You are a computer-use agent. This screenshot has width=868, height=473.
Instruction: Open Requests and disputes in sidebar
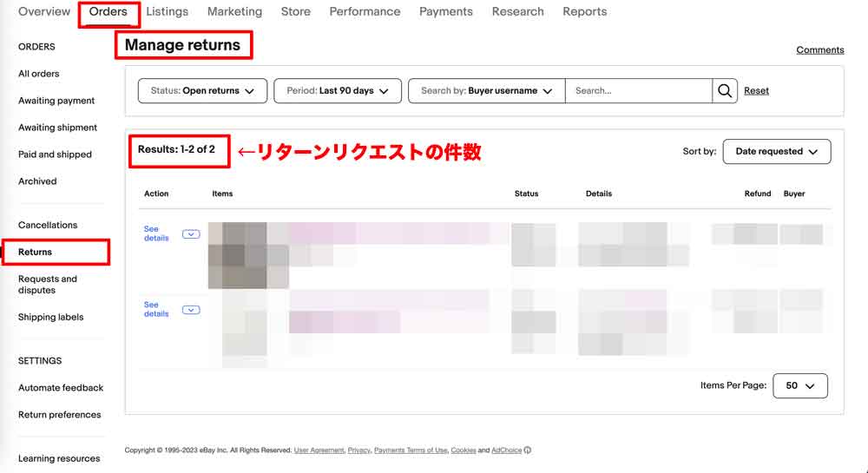pyautogui.click(x=48, y=285)
